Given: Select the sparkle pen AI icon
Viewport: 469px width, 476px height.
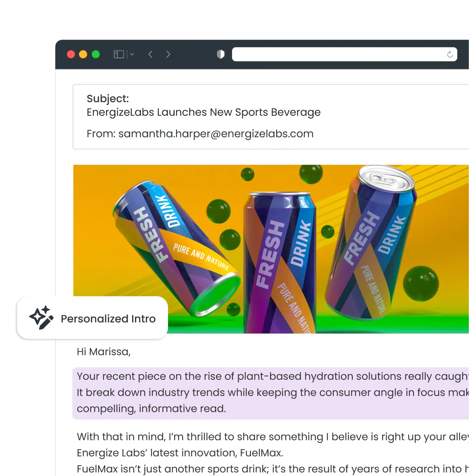Looking at the screenshot, I should [41, 317].
